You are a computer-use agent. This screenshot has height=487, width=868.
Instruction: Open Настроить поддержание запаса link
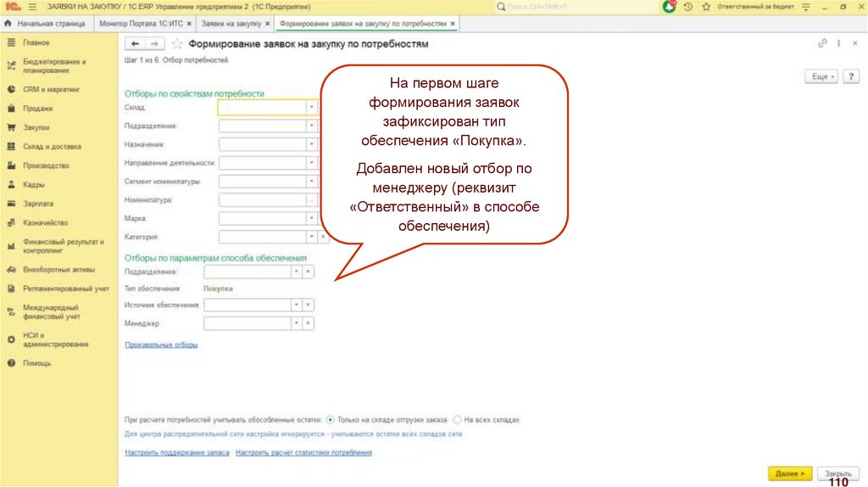(x=177, y=453)
